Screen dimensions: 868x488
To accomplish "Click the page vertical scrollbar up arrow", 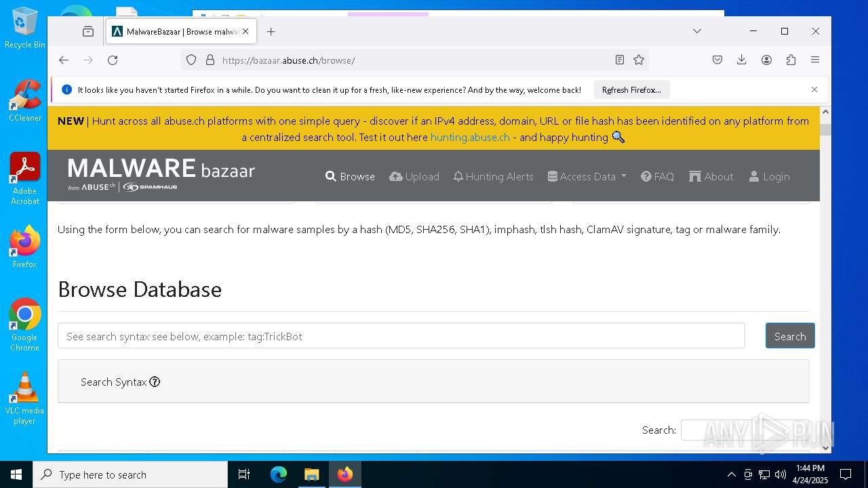I will pos(825,112).
